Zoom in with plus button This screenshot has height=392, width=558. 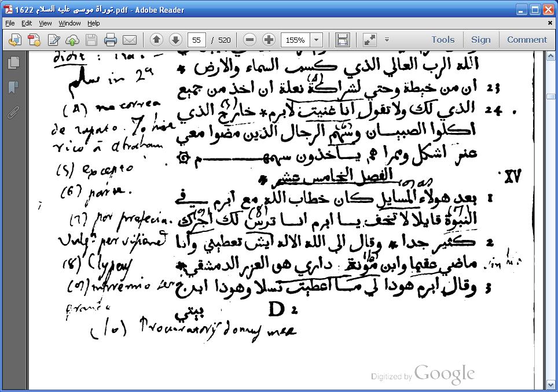pyautogui.click(x=269, y=40)
